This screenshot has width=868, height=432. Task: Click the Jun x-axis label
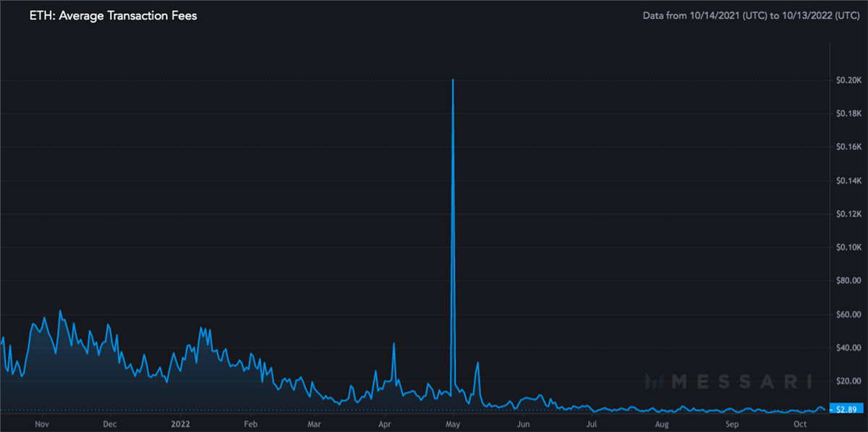coord(524,424)
